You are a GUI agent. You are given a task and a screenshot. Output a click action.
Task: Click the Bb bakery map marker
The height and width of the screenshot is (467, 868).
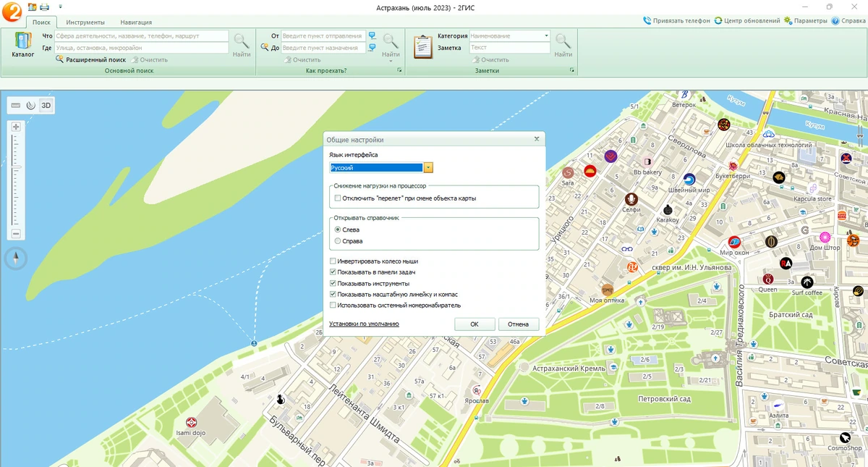[647, 161]
